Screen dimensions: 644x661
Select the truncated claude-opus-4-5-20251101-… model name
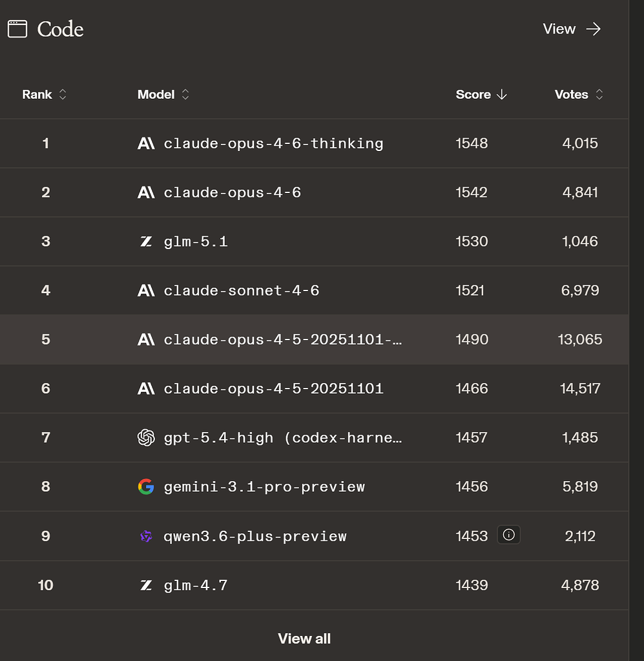click(282, 340)
